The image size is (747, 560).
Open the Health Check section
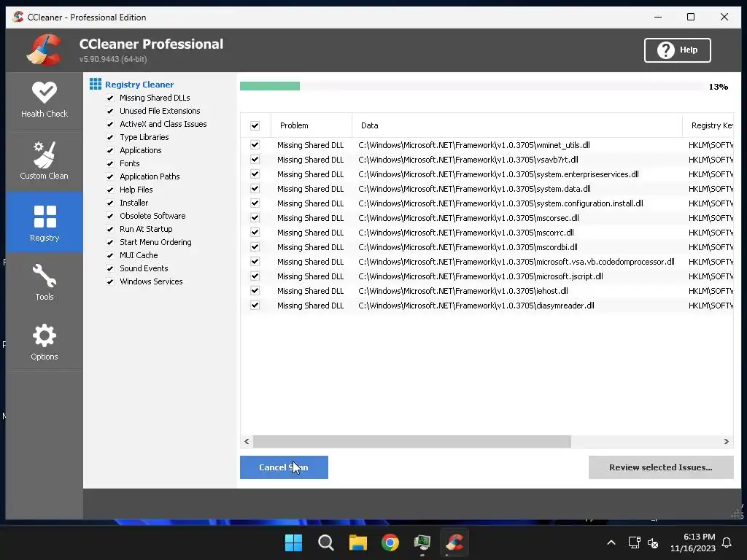point(44,100)
